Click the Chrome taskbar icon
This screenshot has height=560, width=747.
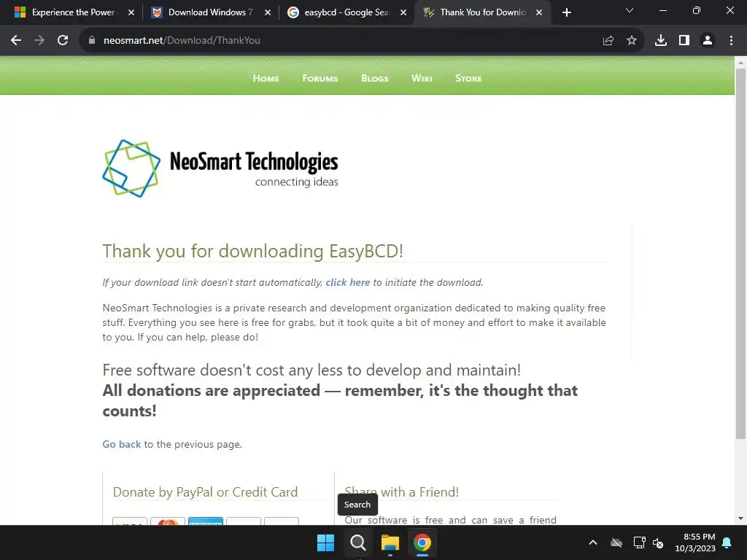[422, 542]
